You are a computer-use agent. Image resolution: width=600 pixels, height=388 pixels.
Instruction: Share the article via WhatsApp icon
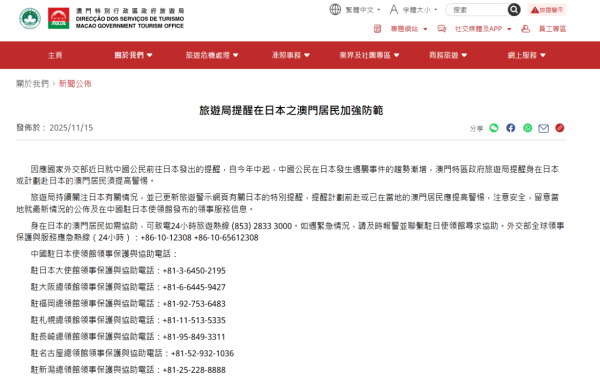coord(527,128)
